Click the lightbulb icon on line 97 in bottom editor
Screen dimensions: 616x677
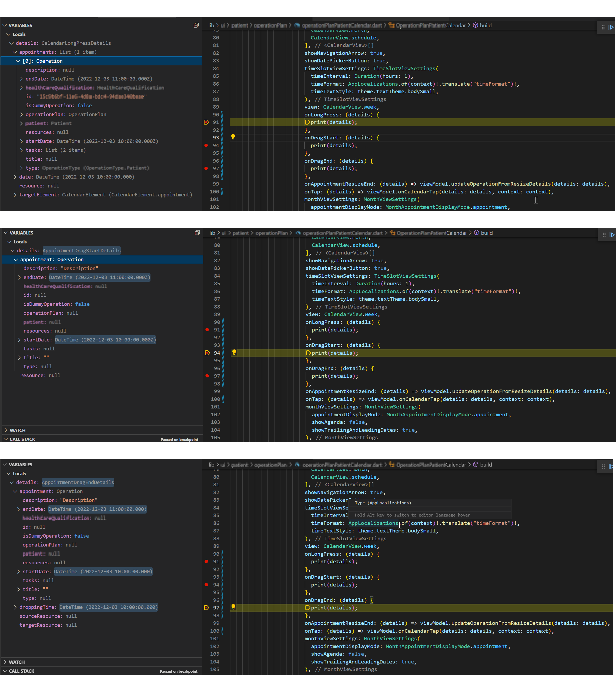point(233,607)
